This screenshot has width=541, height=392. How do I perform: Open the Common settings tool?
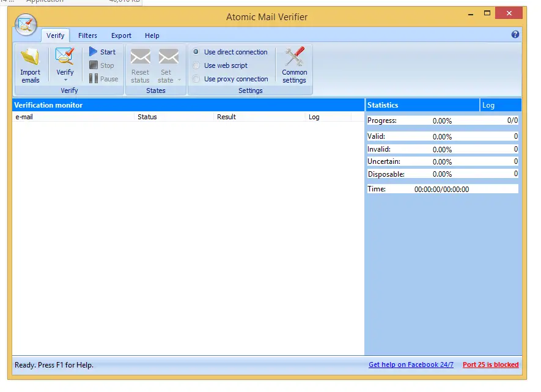point(293,64)
